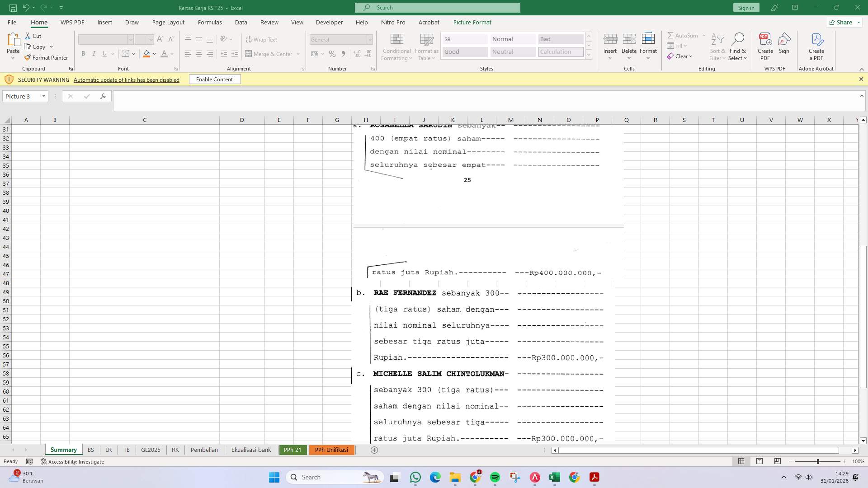
Task: Select the Good cell style
Action: click(x=464, y=52)
